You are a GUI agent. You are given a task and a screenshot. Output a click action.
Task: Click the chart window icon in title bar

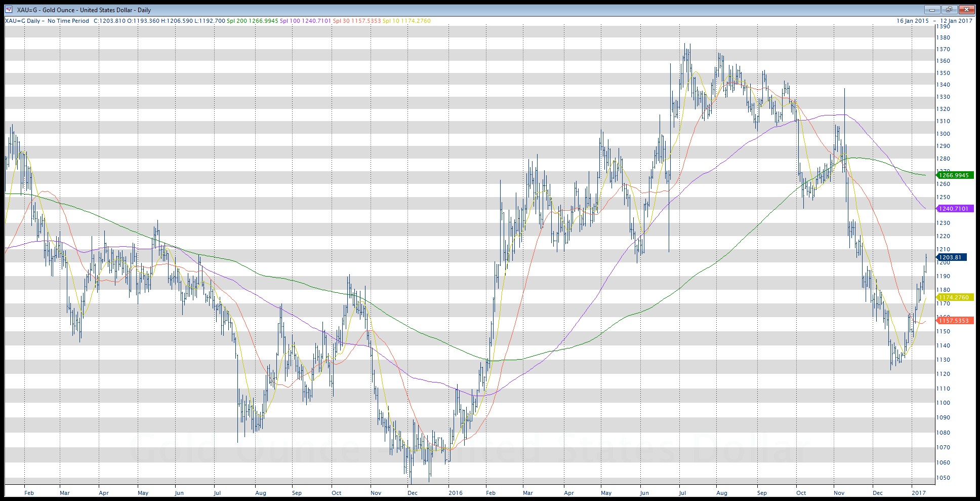pyautogui.click(x=9, y=10)
